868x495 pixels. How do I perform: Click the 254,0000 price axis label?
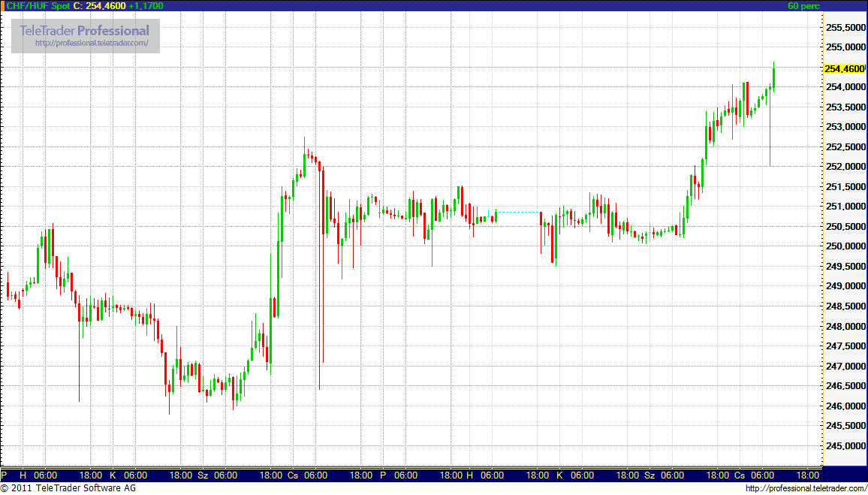click(845, 87)
